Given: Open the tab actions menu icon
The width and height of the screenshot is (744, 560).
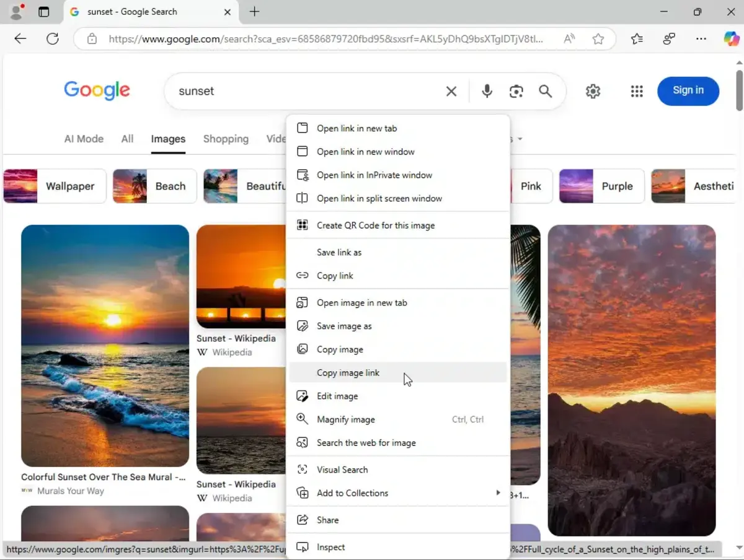Looking at the screenshot, I should (43, 12).
